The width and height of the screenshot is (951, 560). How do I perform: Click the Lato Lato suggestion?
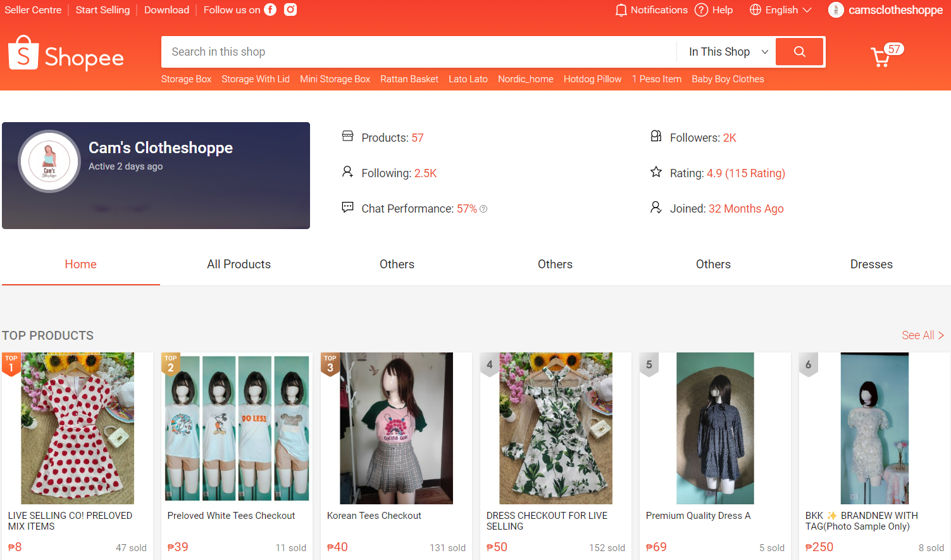(x=468, y=79)
